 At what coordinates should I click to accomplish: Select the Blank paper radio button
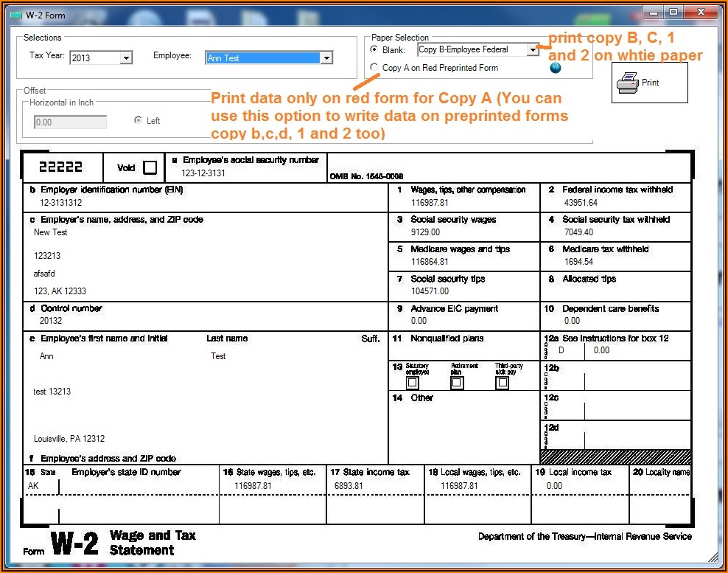tap(374, 50)
